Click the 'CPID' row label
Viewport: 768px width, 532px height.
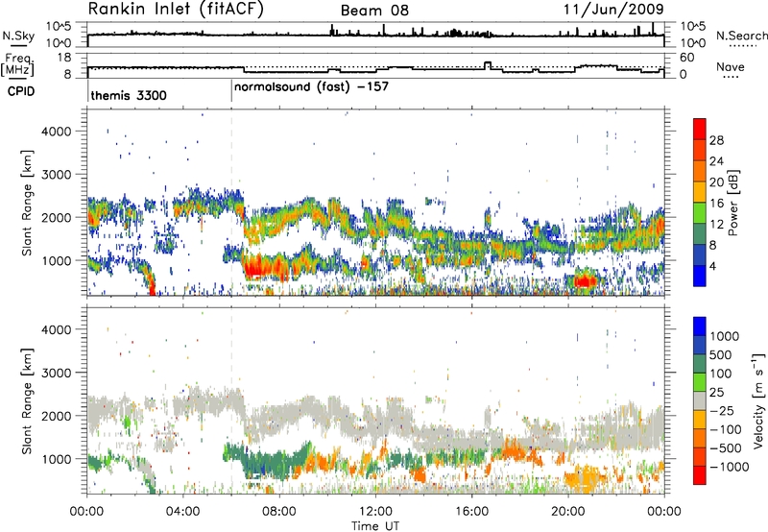click(21, 91)
